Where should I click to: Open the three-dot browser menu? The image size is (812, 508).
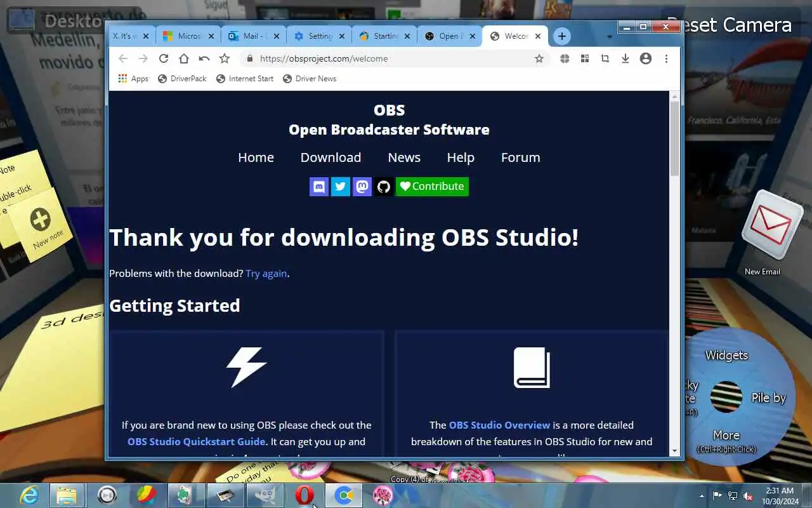666,58
